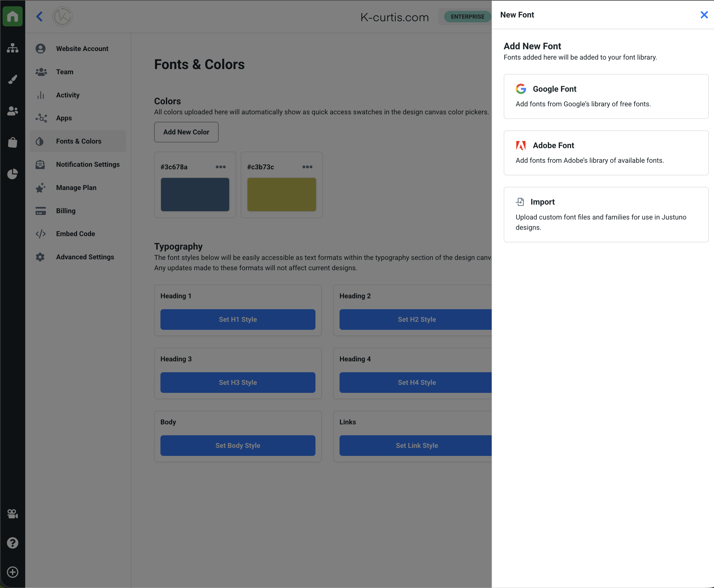
Task: Click the plus circle icon at bottom
Action: (13, 572)
